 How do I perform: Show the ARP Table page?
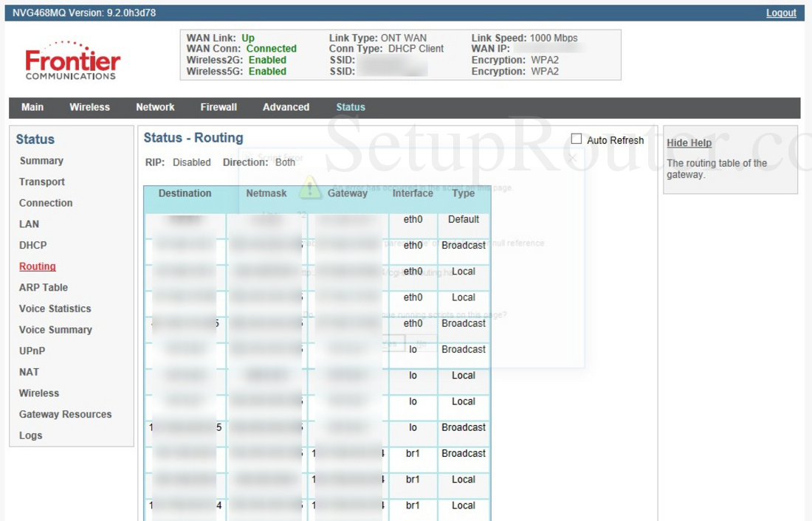[44, 288]
